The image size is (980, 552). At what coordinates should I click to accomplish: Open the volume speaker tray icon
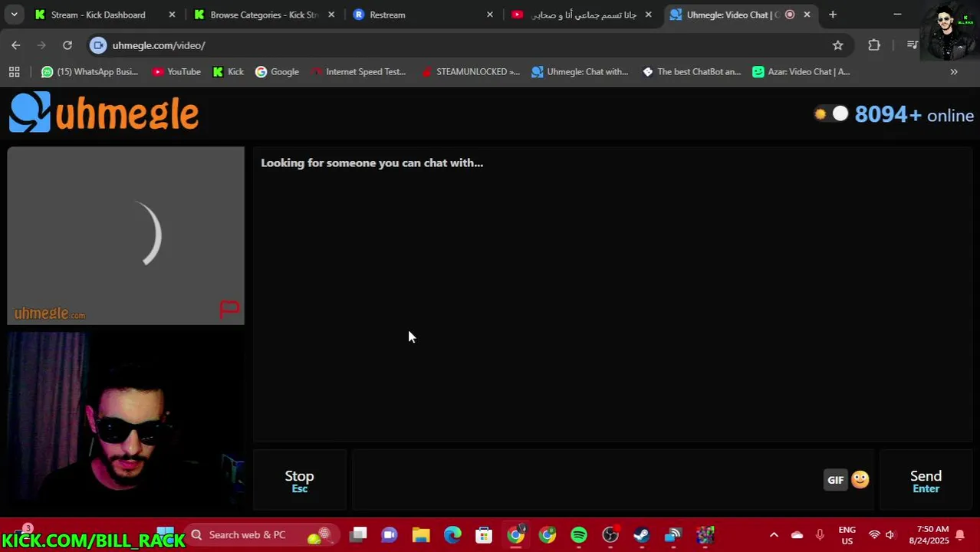[x=890, y=534]
